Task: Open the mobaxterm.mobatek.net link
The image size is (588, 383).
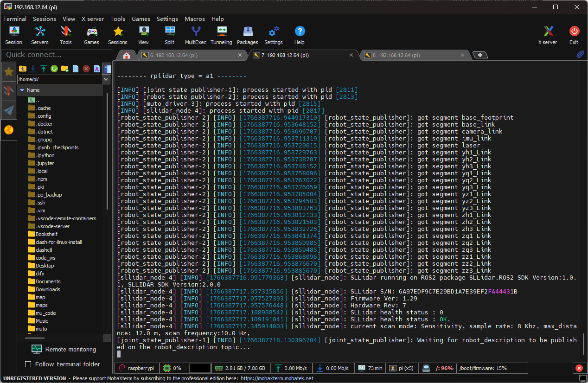Action: click(x=277, y=378)
